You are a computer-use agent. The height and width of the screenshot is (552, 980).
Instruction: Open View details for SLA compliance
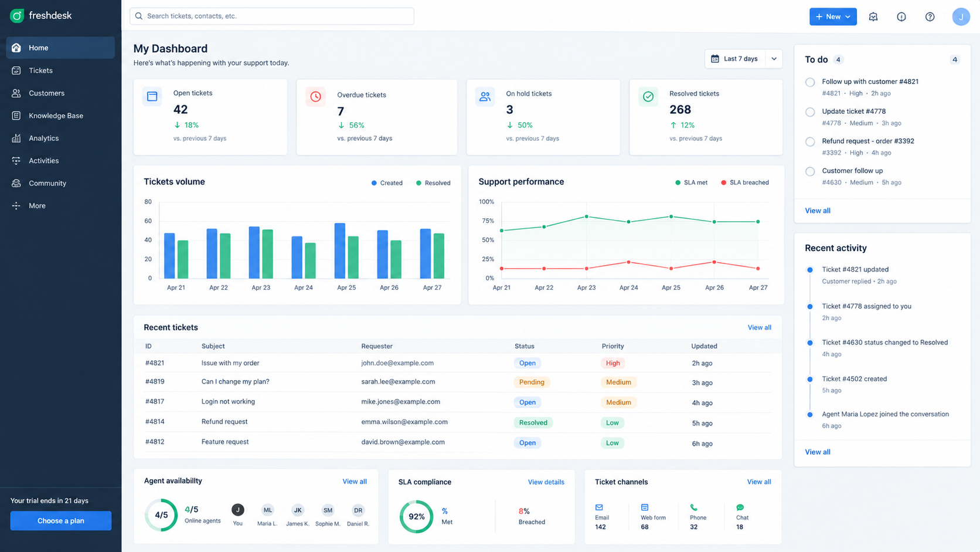546,482
